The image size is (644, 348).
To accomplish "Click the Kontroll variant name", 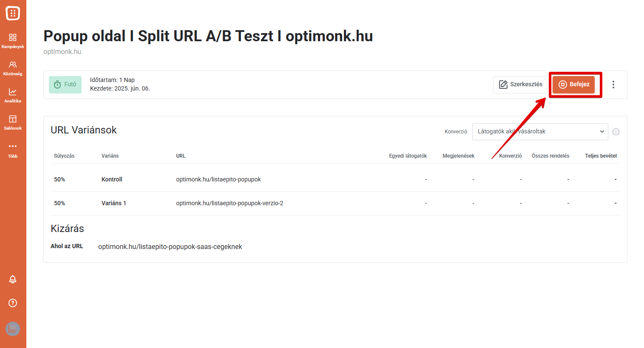I will pos(112,179).
